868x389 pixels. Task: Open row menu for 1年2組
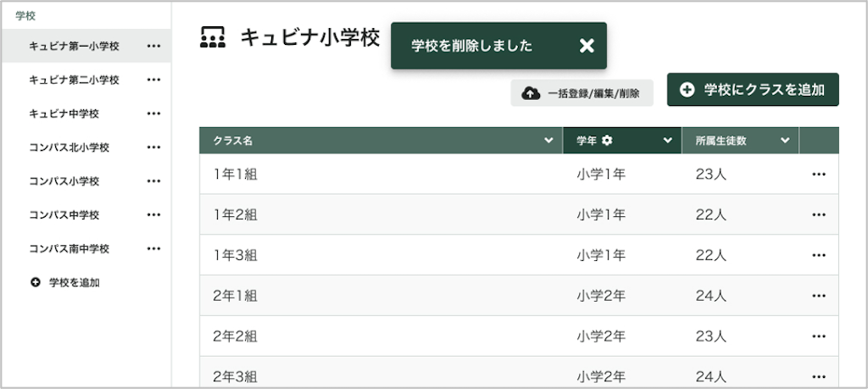coord(819,214)
